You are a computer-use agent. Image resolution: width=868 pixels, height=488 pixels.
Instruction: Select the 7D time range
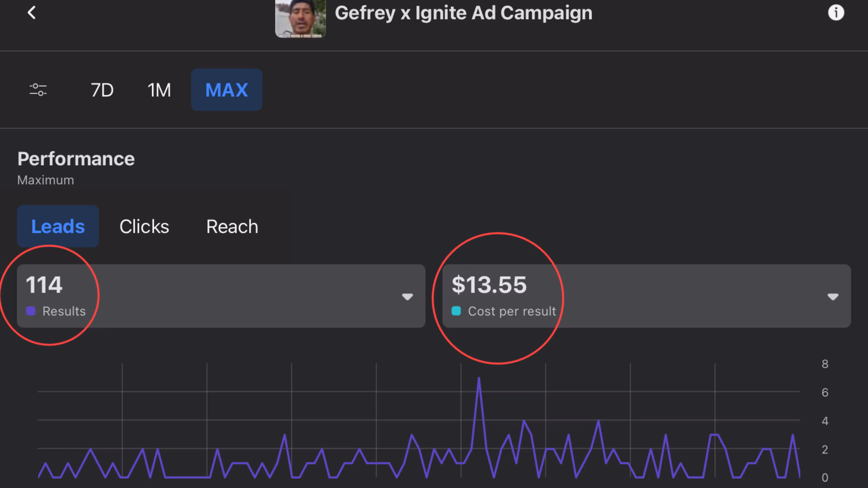[102, 90]
